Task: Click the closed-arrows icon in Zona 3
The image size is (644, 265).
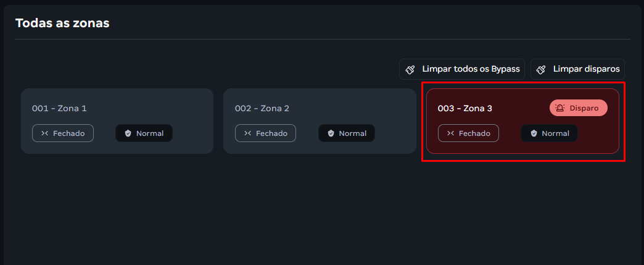Action: coord(450,133)
